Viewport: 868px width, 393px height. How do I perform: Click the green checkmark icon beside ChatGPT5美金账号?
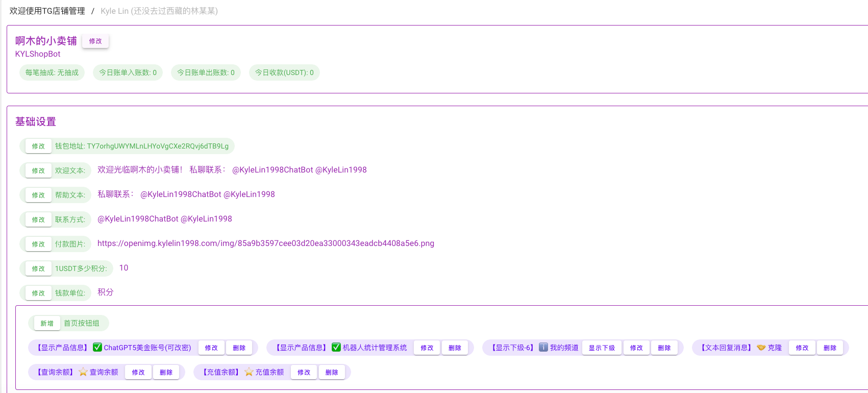(97, 348)
